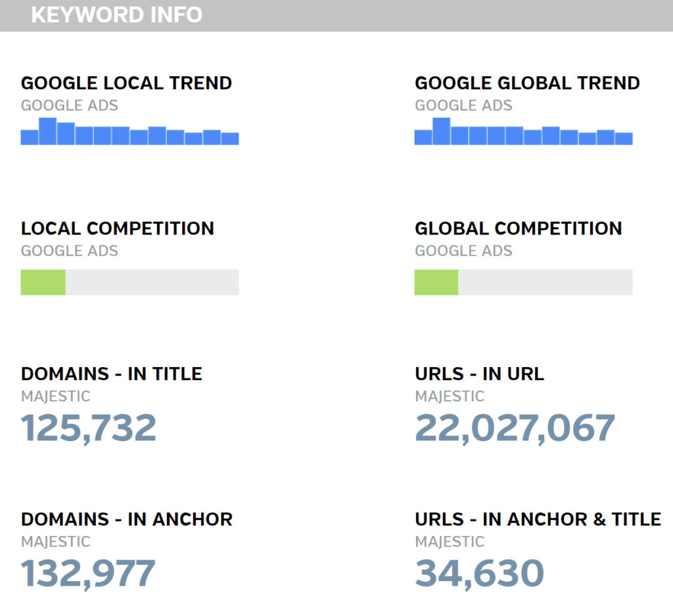Click the 132,977 anchor domains count
This screenshot has width=673, height=616.
pyautogui.click(x=88, y=573)
